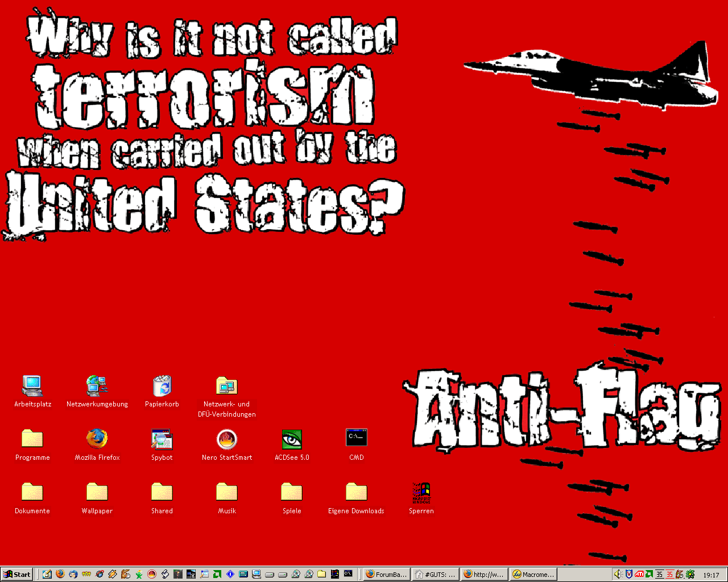Open Netzwerk- und DFÜ-Verbindungen folder

pyautogui.click(x=227, y=397)
